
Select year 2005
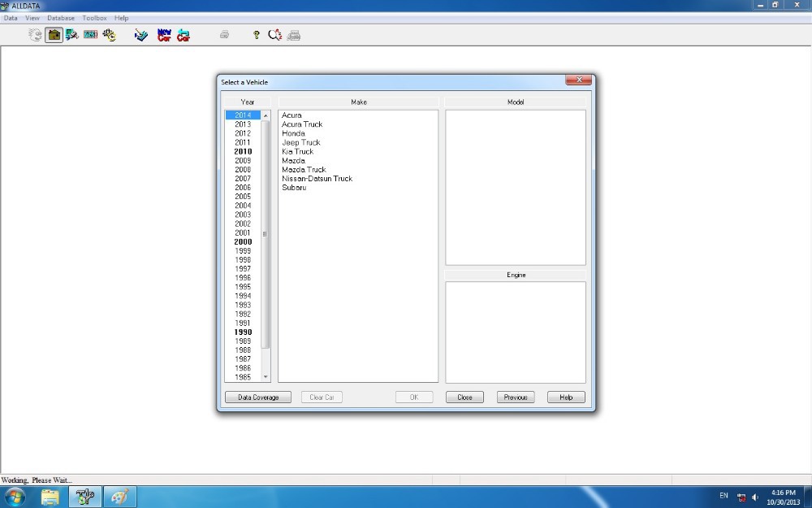pos(243,197)
